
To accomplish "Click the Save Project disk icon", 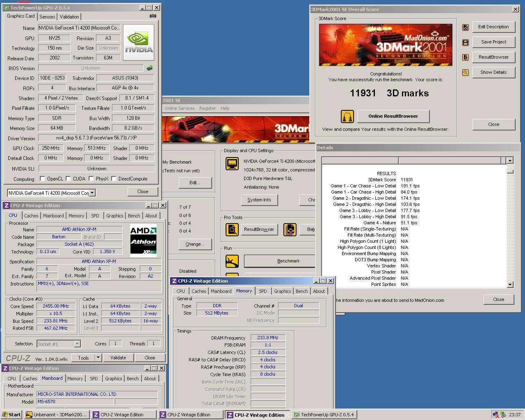I will (466, 42).
